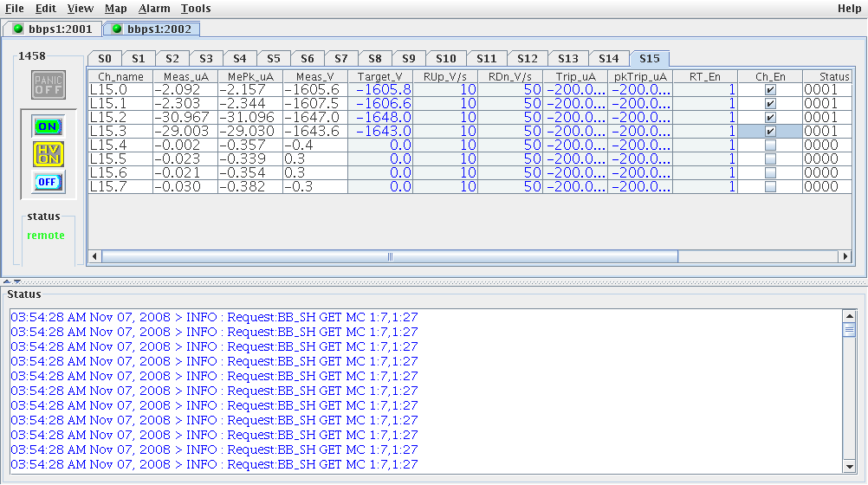Click the table horizontal scrollbar thumb

click(390, 256)
